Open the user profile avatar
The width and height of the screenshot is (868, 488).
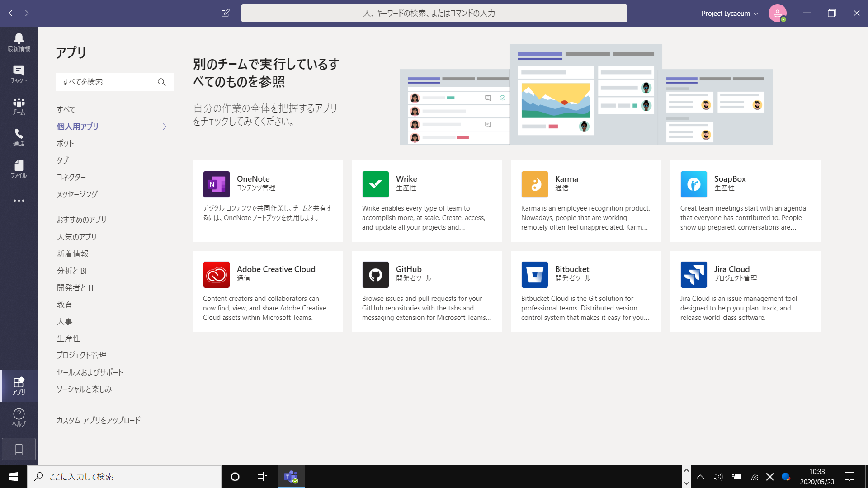click(x=777, y=13)
